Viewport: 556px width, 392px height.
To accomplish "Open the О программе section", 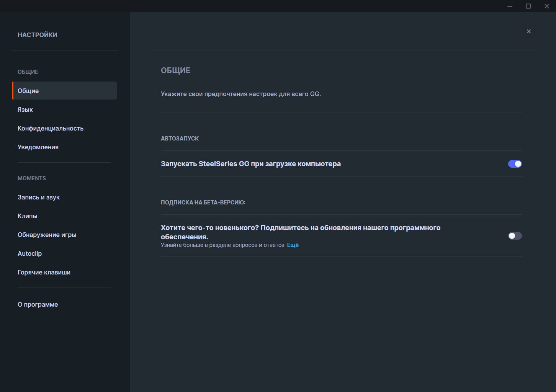I will coord(38,304).
